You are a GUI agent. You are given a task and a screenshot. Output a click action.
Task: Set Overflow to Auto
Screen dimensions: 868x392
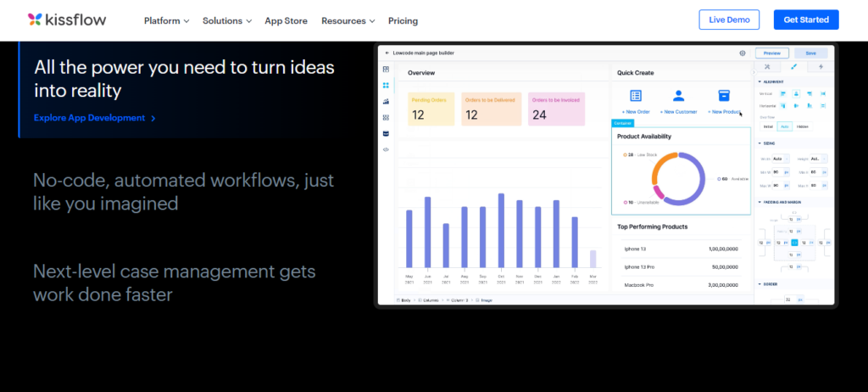coord(784,126)
